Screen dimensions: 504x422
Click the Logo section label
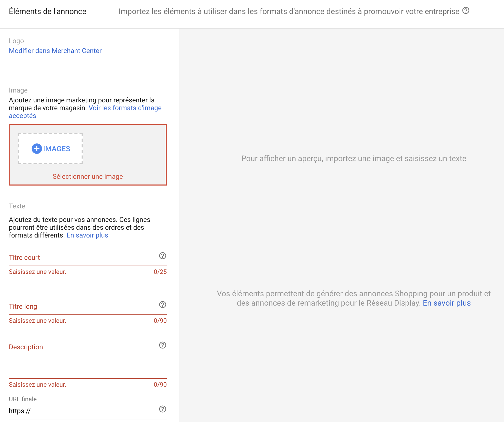pos(16,41)
